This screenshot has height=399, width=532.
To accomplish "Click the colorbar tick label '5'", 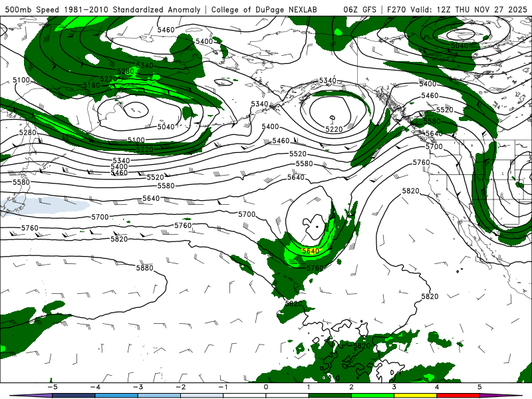I will tap(479, 387).
